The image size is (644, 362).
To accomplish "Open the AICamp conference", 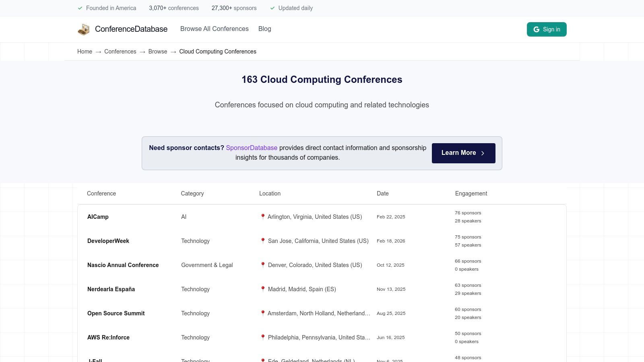I will (x=98, y=217).
